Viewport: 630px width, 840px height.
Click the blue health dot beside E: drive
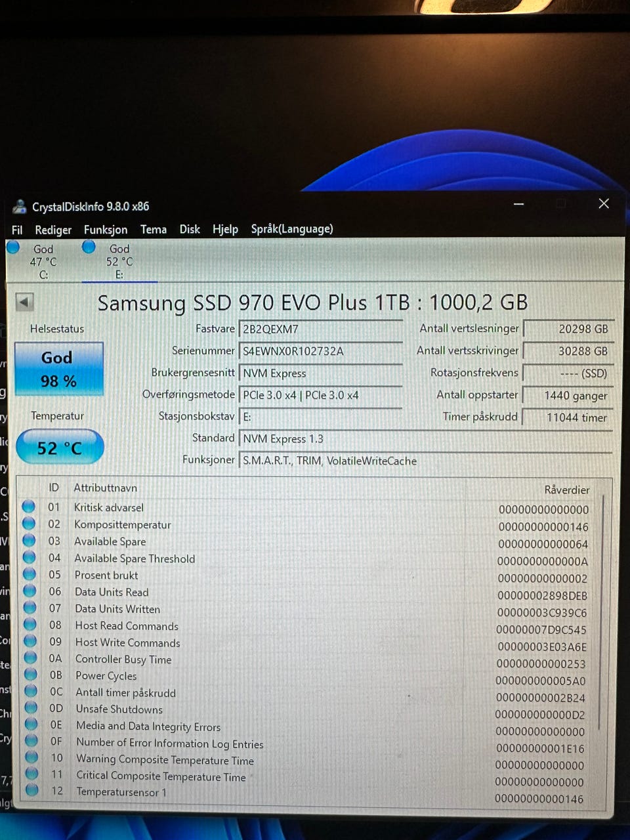(89, 247)
